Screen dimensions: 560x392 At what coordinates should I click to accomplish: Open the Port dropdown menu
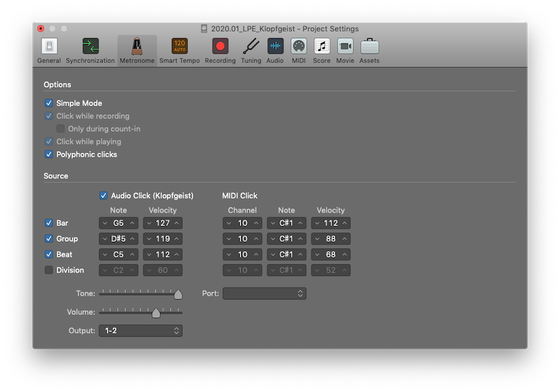pyautogui.click(x=264, y=293)
